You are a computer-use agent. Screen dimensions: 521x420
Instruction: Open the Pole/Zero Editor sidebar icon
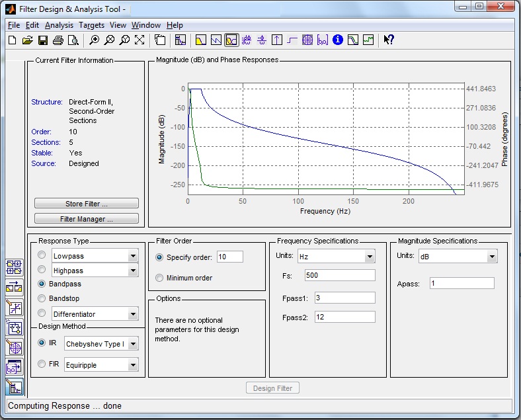coord(14,347)
